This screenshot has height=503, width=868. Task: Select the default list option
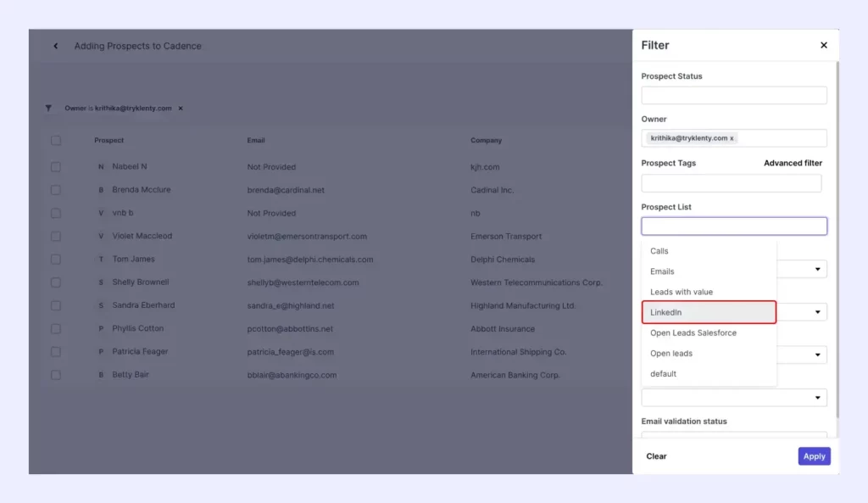pyautogui.click(x=709, y=374)
